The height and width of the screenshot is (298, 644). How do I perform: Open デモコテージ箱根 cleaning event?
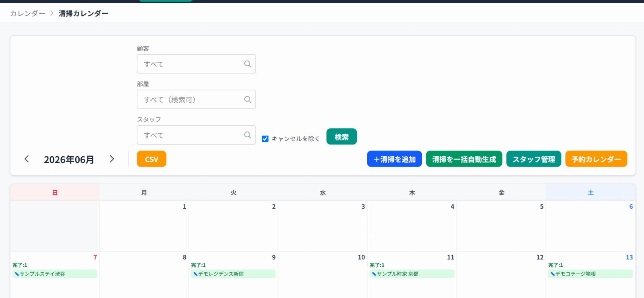(590, 274)
